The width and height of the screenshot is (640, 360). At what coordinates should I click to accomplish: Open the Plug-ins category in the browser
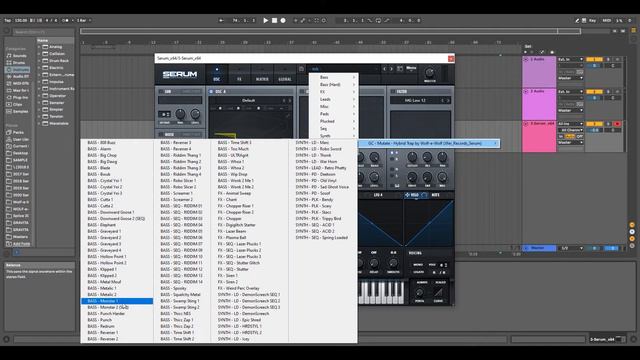click(x=20, y=98)
